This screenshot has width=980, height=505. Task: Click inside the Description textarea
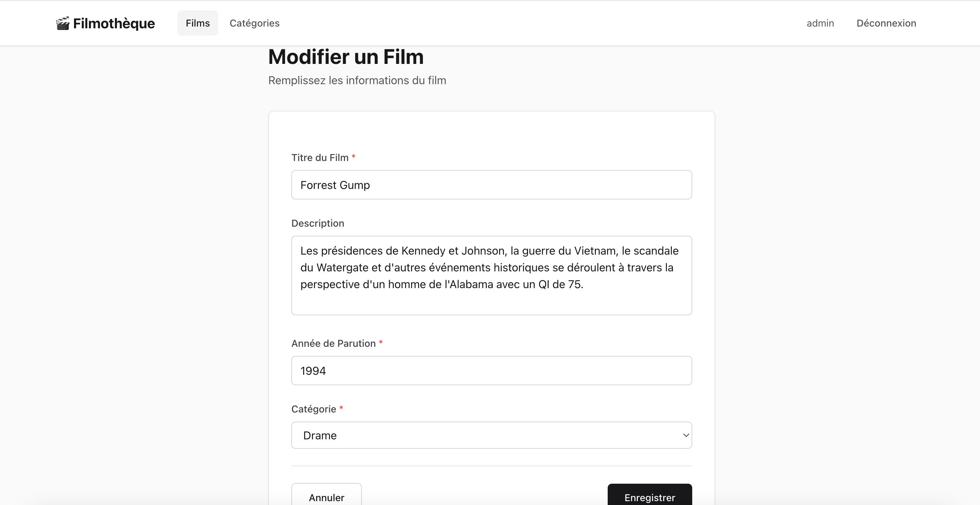coord(491,276)
